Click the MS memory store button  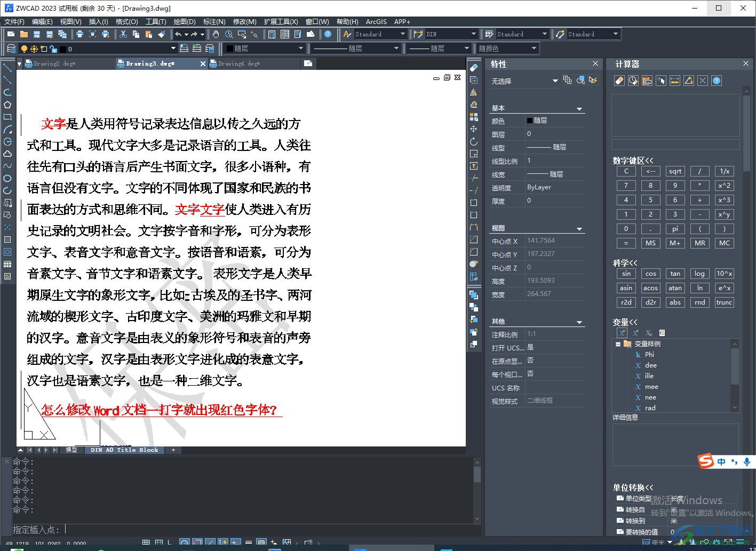[x=650, y=243]
